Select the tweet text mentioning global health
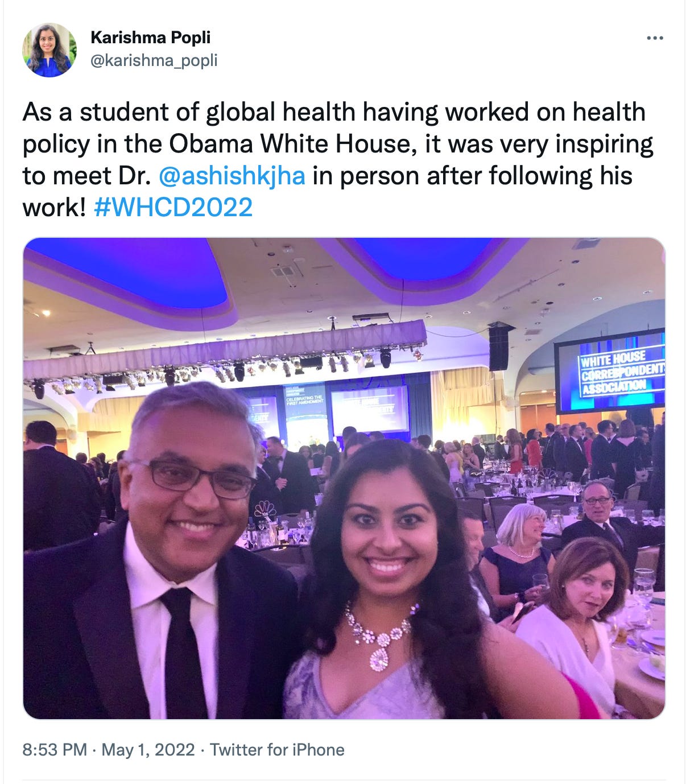This screenshot has width=686, height=784. (337, 160)
